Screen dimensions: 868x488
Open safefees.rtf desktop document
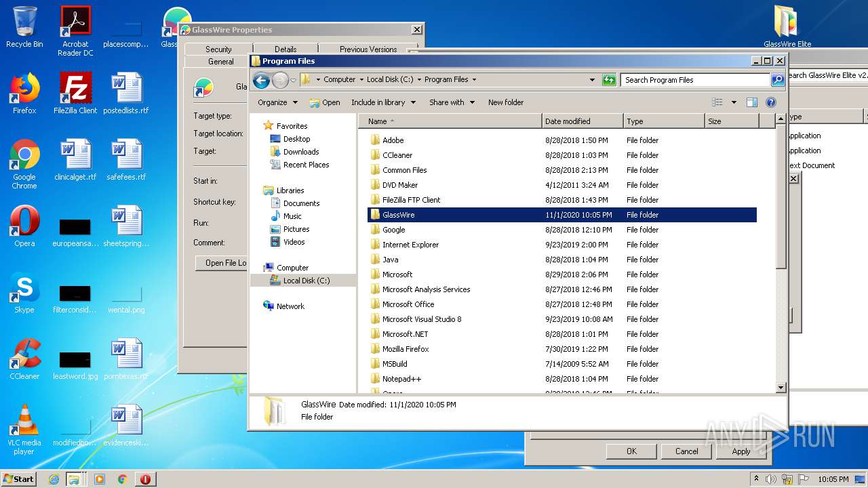point(126,159)
